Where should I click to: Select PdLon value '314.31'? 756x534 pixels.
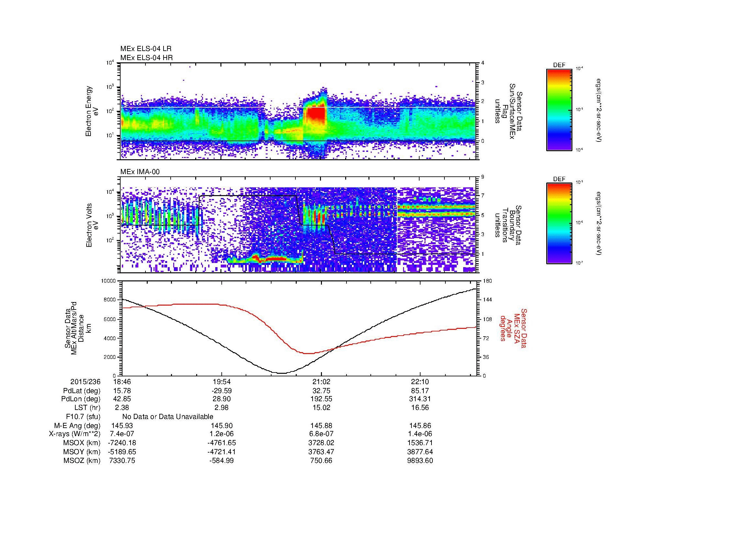click(420, 399)
